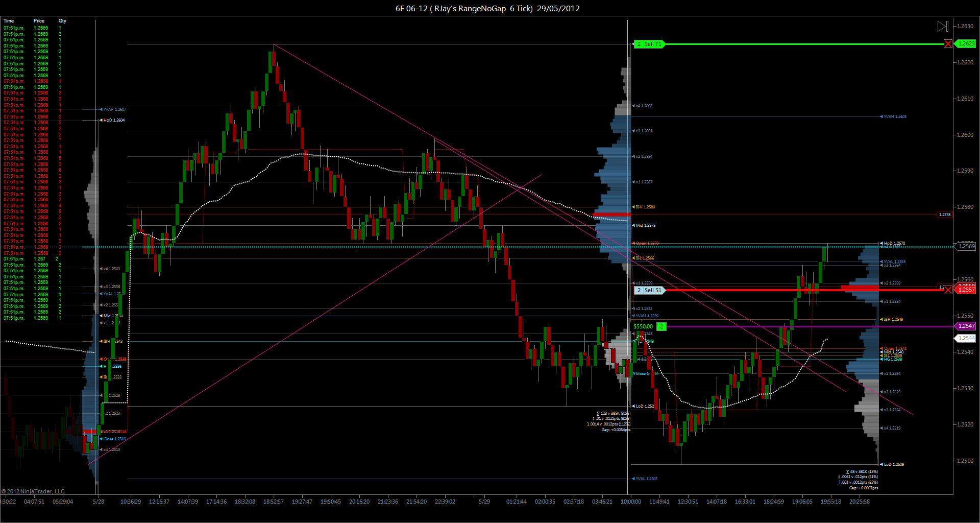Click the purple 1.2547 entry price marker
The width and height of the screenshot is (980, 523).
[x=966, y=326]
